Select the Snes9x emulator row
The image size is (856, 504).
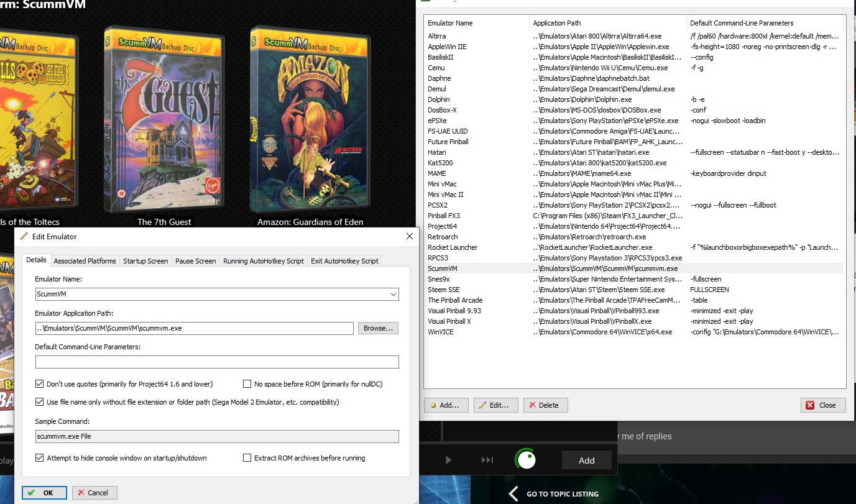click(634, 279)
